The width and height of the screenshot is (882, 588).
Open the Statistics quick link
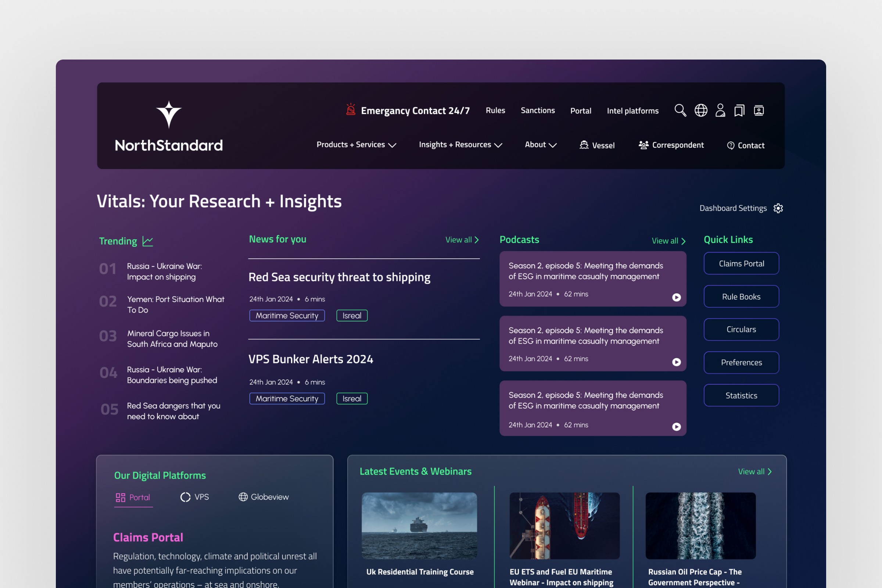tap(741, 395)
